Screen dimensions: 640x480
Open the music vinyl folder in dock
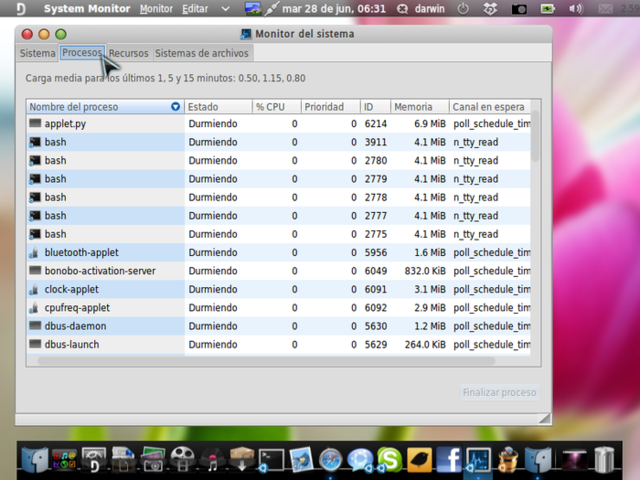(212, 460)
